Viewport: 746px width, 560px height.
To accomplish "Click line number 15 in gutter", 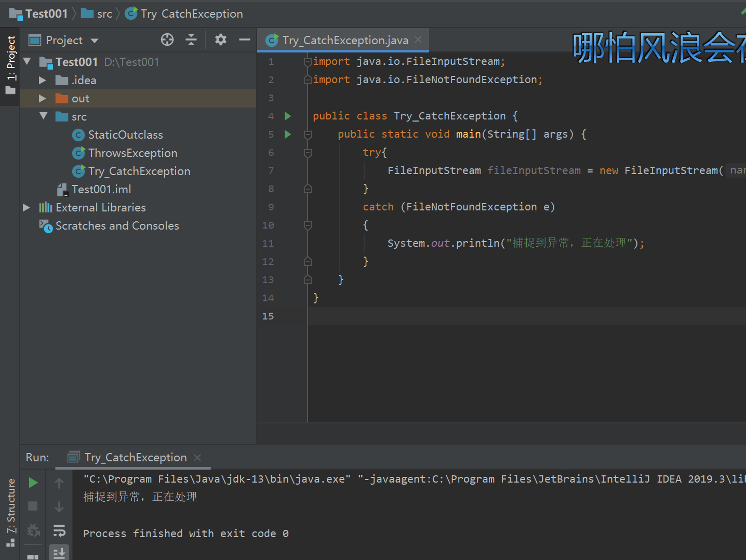I will pyautogui.click(x=268, y=316).
